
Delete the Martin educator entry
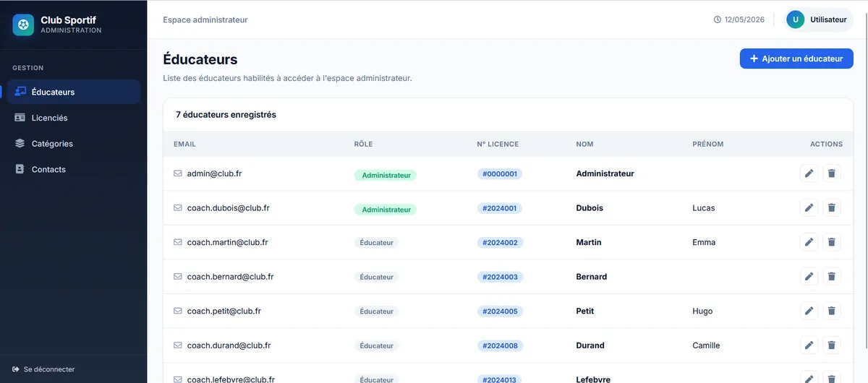click(832, 242)
